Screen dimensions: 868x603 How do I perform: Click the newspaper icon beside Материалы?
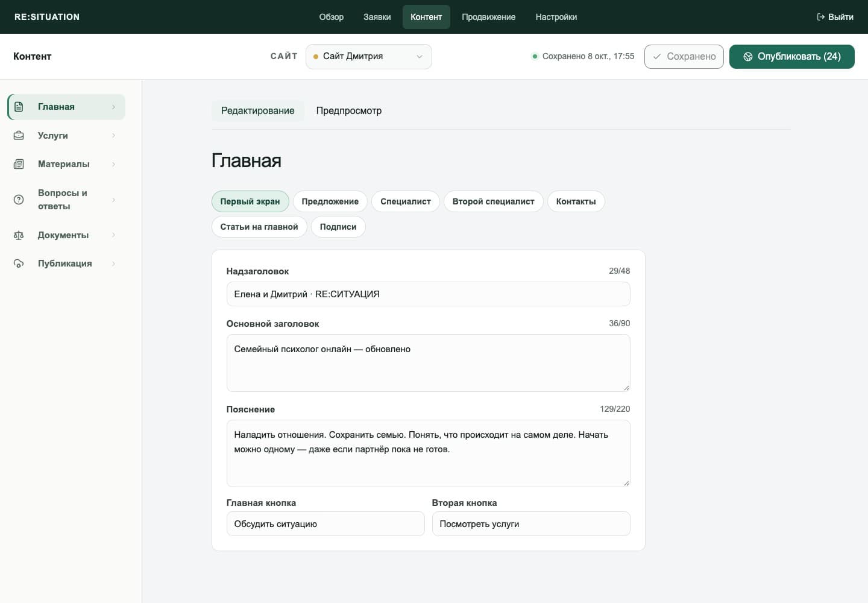19,164
